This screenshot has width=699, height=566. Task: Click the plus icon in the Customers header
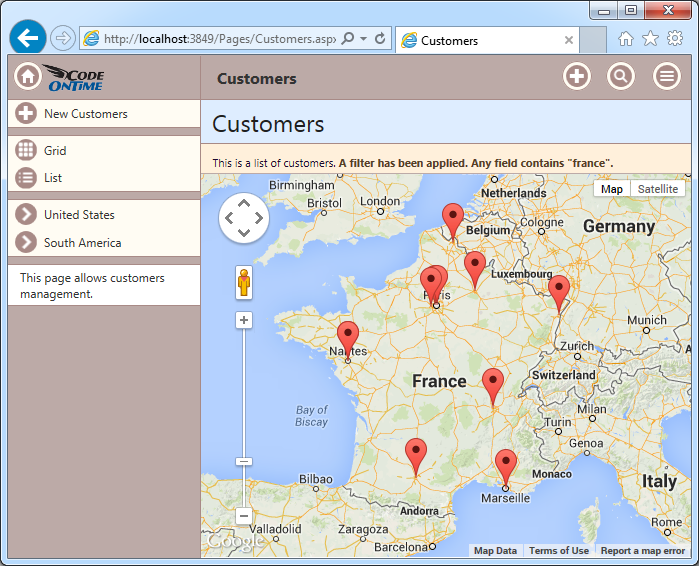577,77
